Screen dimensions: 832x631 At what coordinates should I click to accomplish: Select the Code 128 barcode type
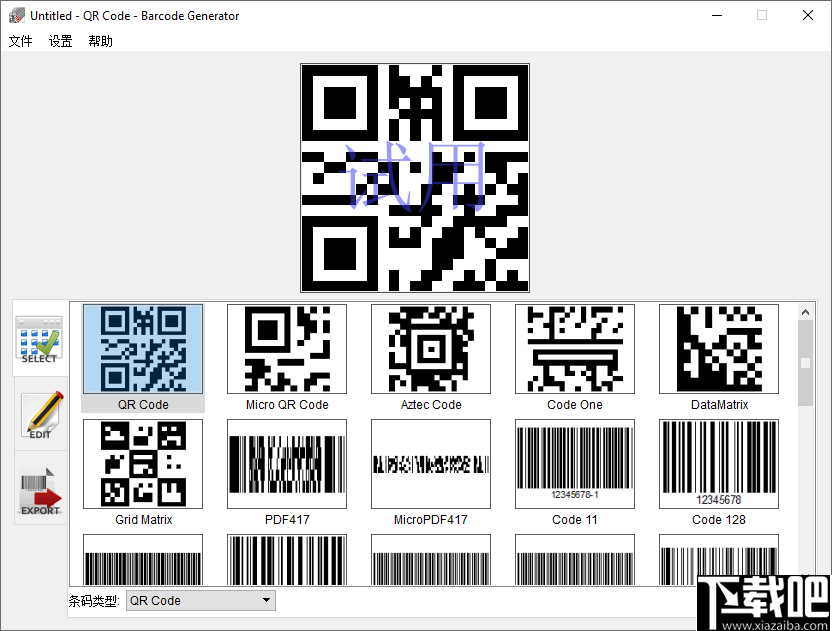point(718,464)
